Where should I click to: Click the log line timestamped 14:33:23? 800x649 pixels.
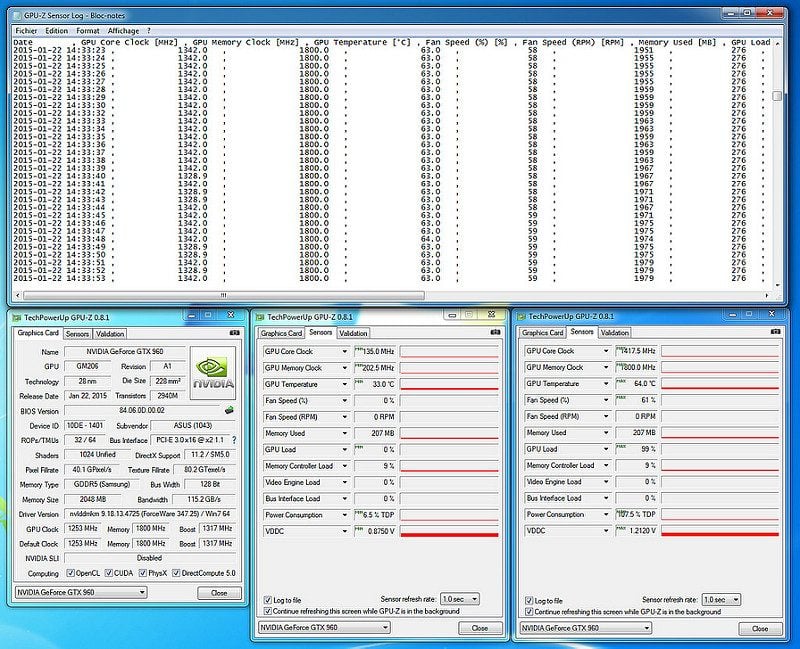392,50
